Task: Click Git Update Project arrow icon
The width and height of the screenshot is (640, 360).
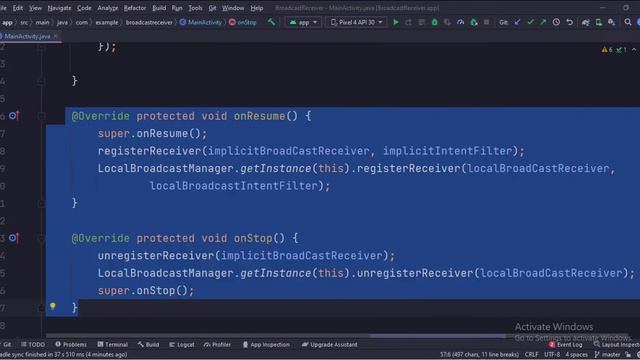Action: click(517, 22)
